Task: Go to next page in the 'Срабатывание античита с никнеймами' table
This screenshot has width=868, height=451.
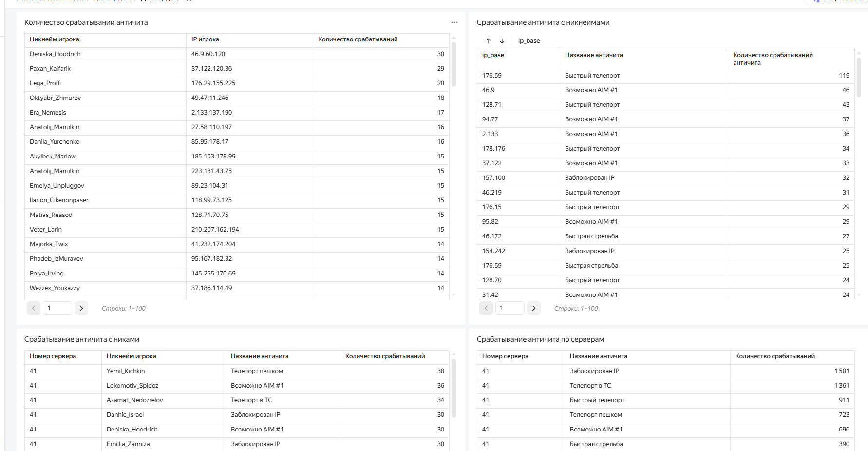Action: coord(534,308)
